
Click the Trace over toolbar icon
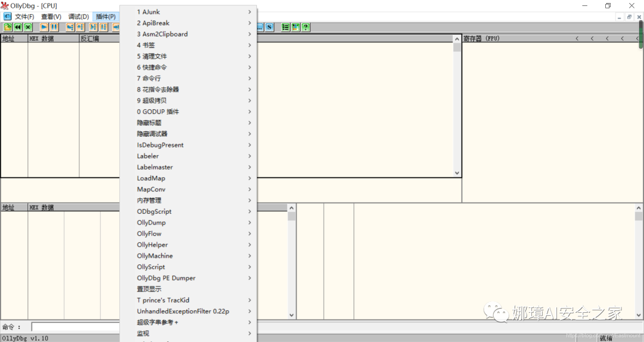coord(104,27)
